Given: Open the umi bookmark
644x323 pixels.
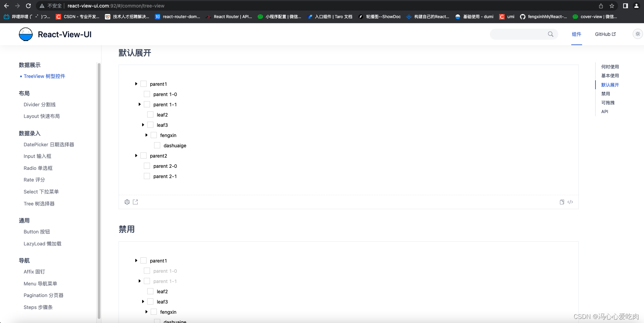Looking at the screenshot, I should [x=507, y=16].
